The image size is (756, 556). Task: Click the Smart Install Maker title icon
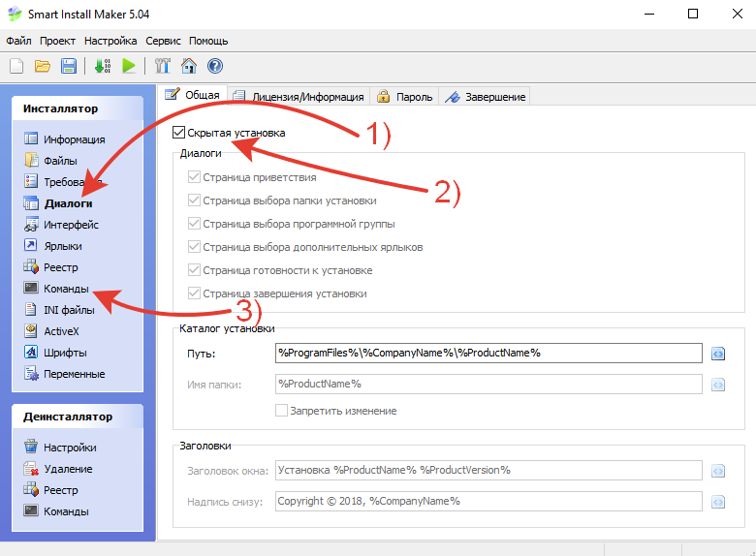click(15, 14)
